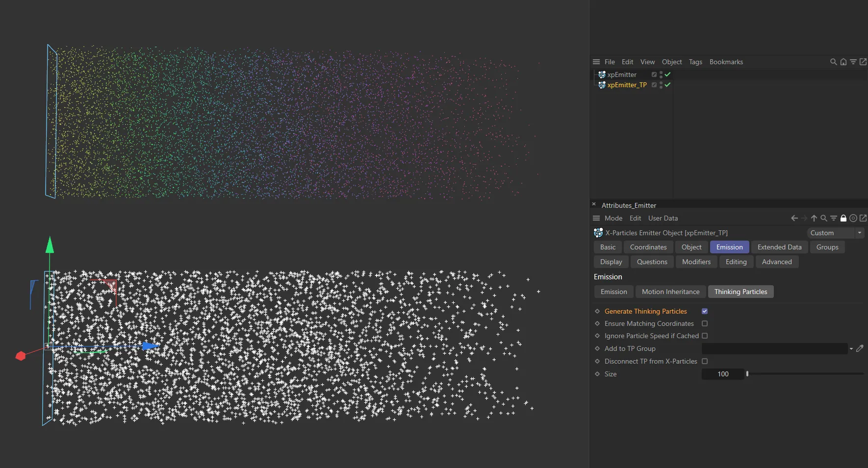Click the eyedropper icon next to TP Group
Screen dimensions: 868x468
(x=860, y=348)
